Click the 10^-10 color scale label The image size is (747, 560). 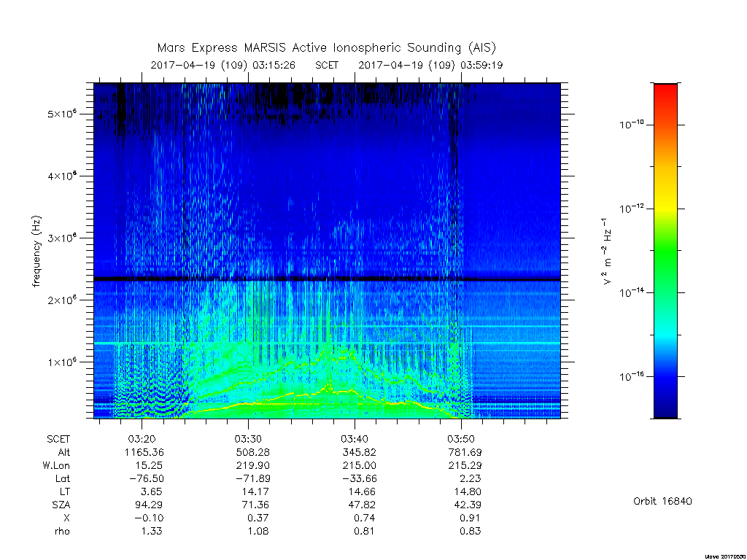pos(631,125)
